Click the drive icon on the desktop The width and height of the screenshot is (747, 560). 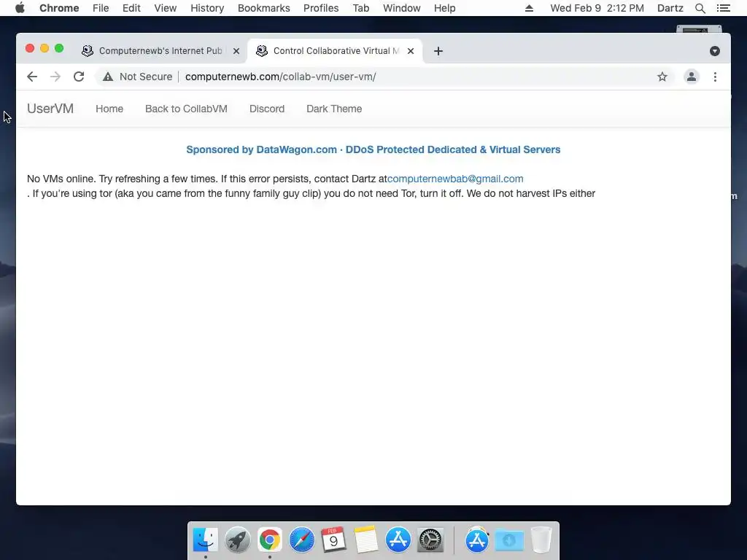(x=699, y=29)
